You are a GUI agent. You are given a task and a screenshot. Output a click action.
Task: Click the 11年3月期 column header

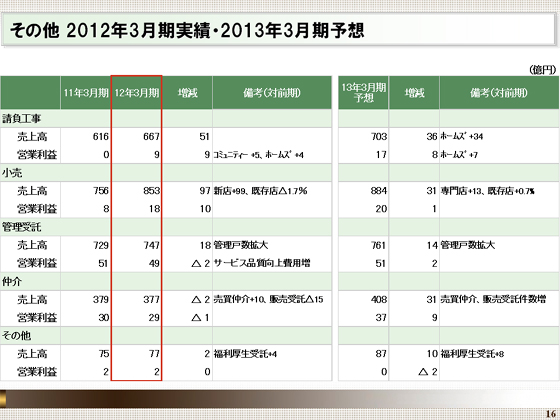pyautogui.click(x=86, y=93)
